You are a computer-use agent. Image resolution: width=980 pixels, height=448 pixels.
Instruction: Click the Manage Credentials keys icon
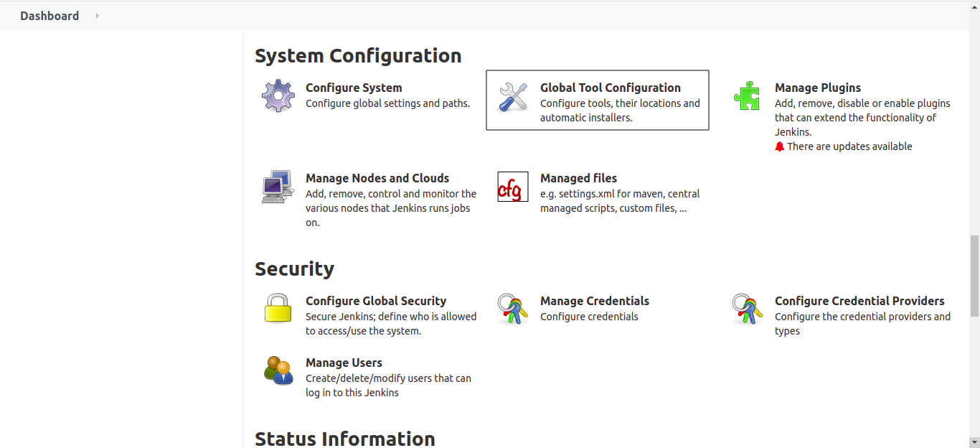point(512,309)
